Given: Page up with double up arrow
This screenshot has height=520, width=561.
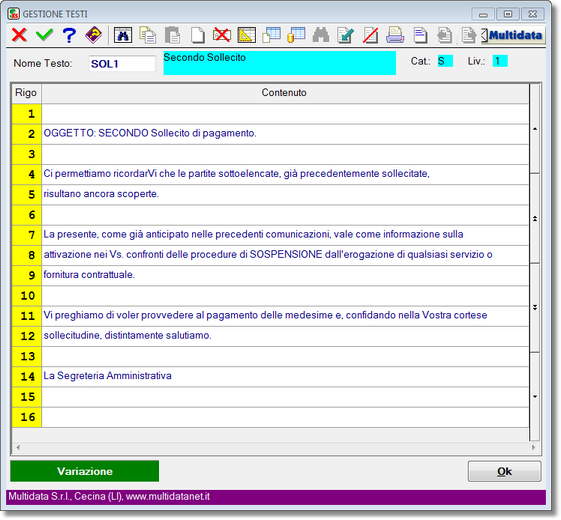Looking at the screenshot, I should coord(535,219).
